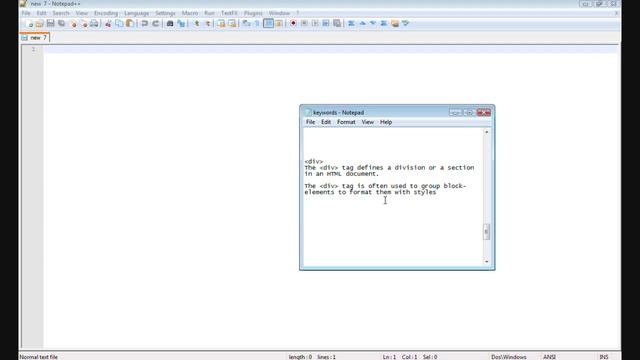640x360 pixels.
Task: Click the INS indicator in status bar
Action: pyautogui.click(x=604, y=357)
